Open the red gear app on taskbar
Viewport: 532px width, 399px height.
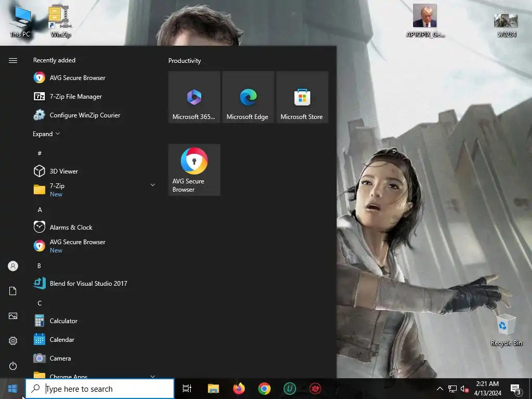coord(315,389)
